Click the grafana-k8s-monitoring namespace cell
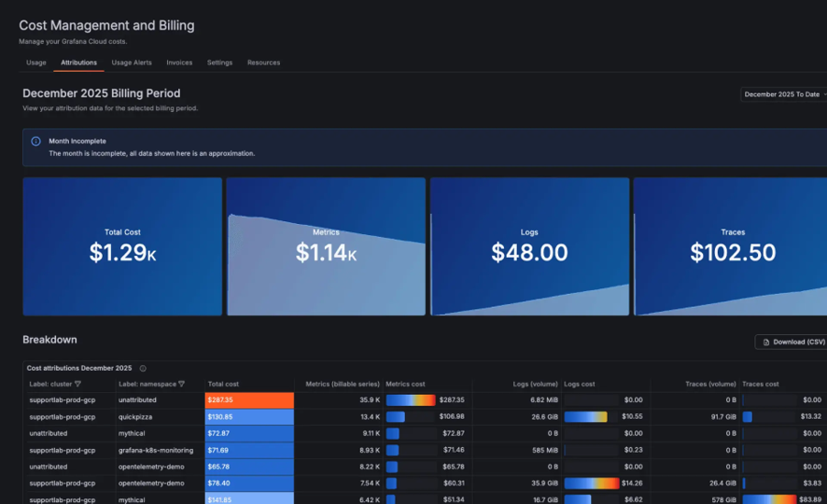This screenshot has width=827, height=504. tap(156, 450)
